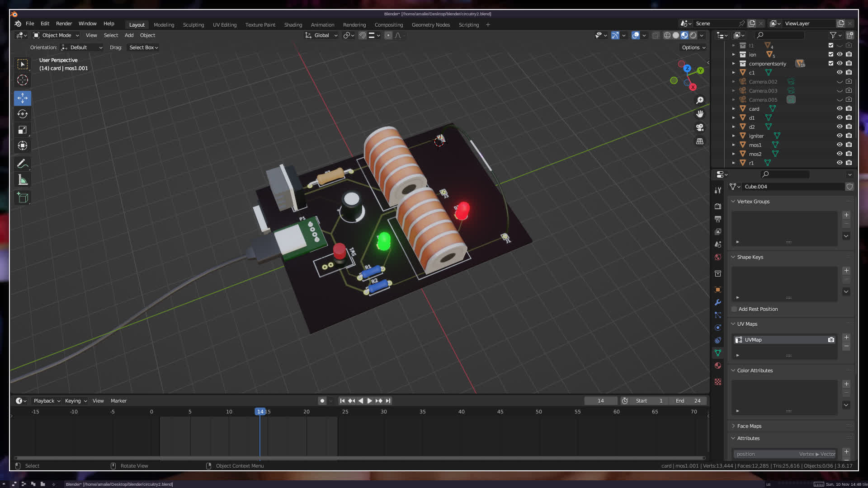Open the Object Mode dropdown
This screenshot has width=868, height=488.
tap(56, 35)
